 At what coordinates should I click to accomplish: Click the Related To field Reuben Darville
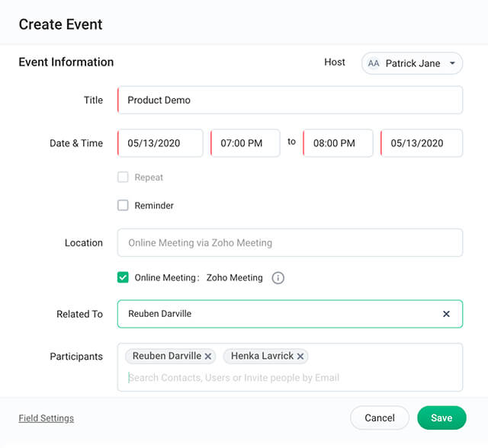[x=290, y=314]
